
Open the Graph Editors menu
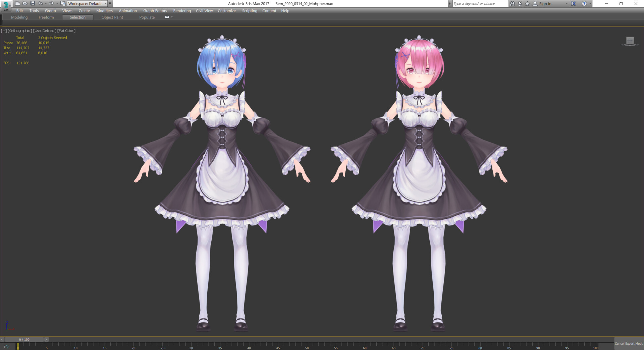click(155, 11)
